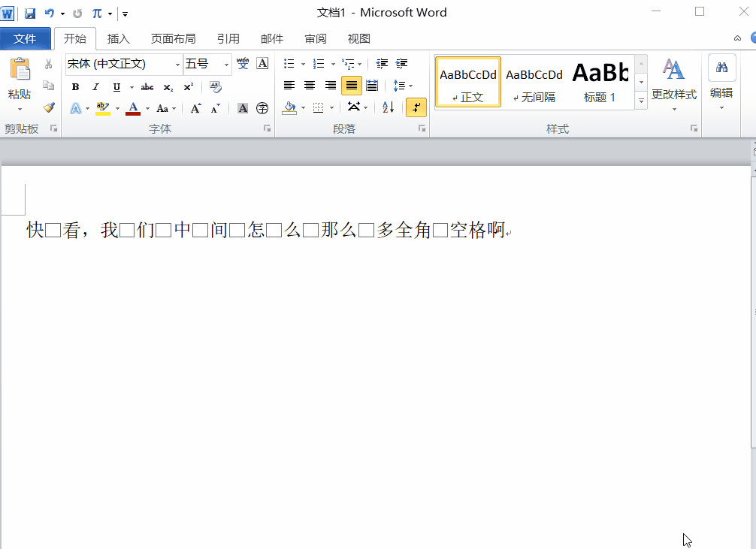Click the Save icon in quick access toolbar
The image size is (756, 549).
30,14
